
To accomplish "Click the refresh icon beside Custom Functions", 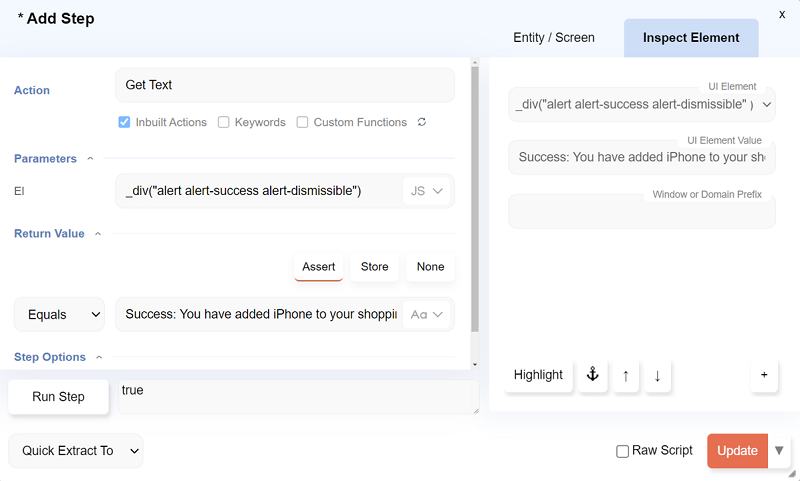I will (x=422, y=122).
